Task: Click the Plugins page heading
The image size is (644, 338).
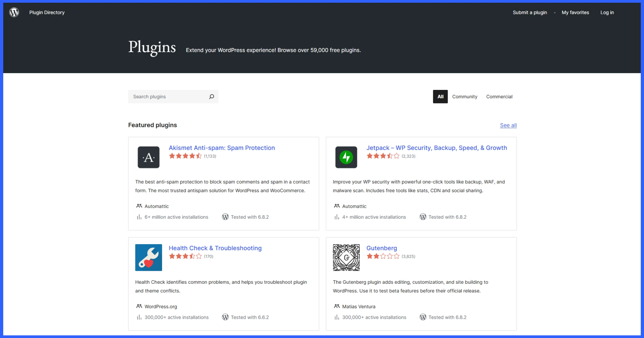Action: [152, 48]
